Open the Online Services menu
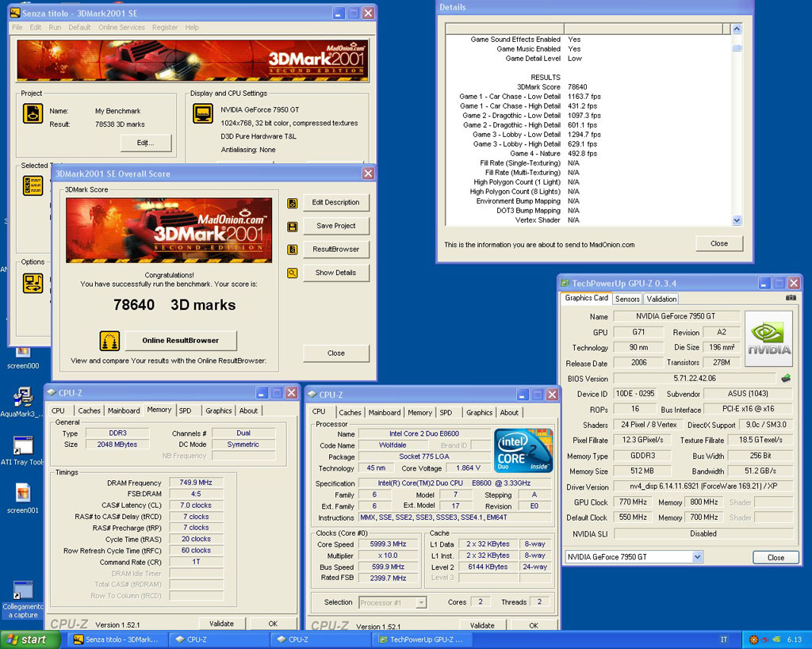This screenshot has height=649, width=812. (121, 28)
